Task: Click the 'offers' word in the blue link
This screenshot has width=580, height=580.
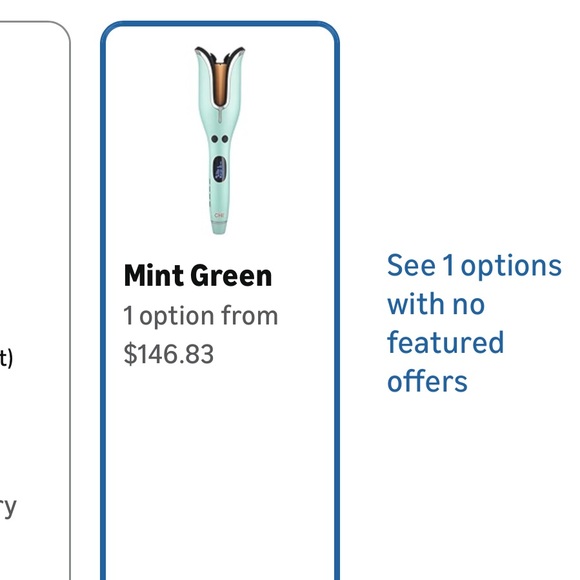Action: pos(427,381)
